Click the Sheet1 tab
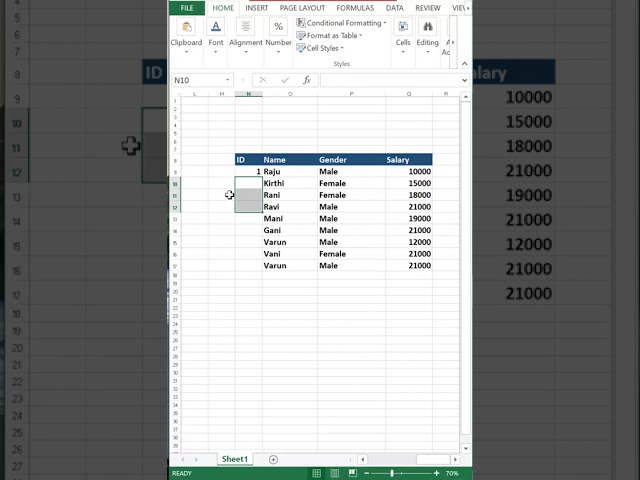This screenshot has height=480, width=640. 235,459
